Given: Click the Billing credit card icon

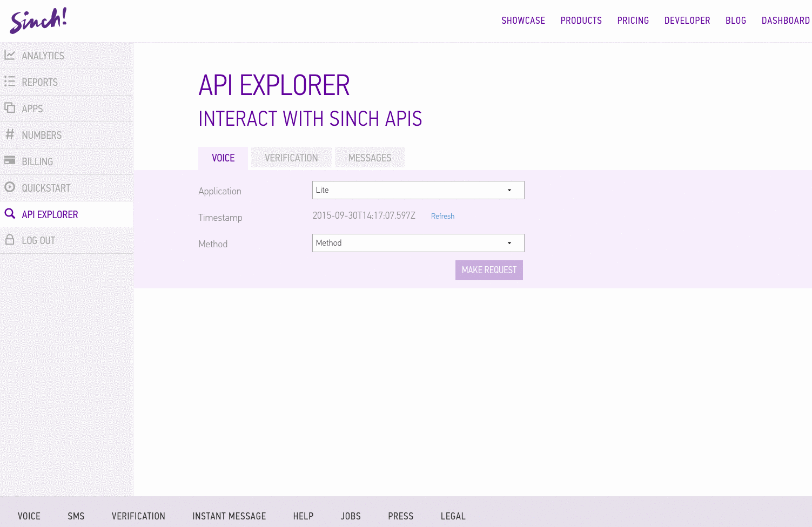Looking at the screenshot, I should click(10, 160).
